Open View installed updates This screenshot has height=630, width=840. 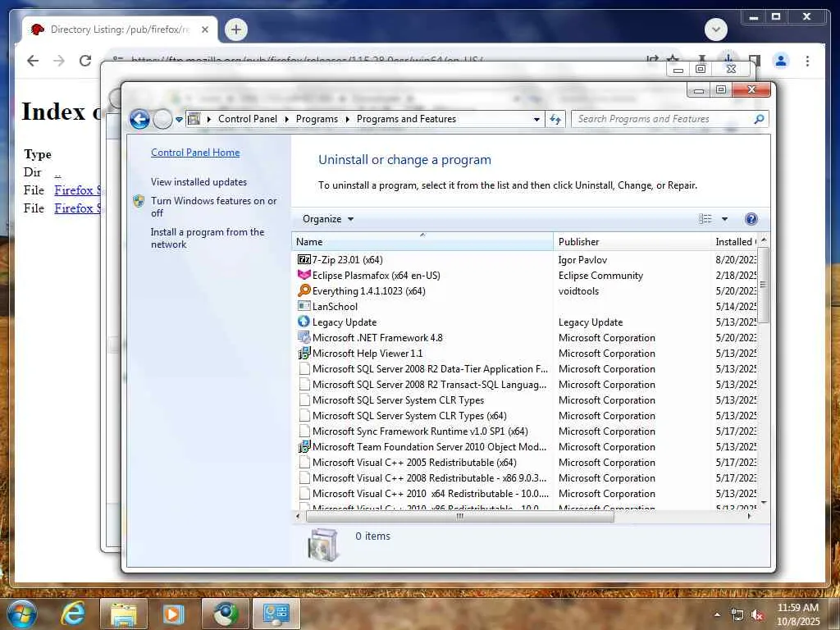199,181
